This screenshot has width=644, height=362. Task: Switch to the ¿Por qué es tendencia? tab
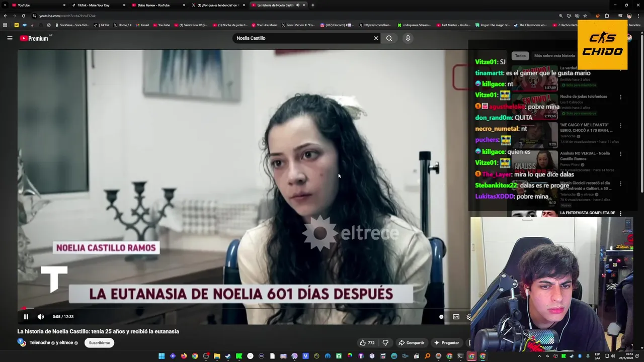pyautogui.click(x=217, y=5)
